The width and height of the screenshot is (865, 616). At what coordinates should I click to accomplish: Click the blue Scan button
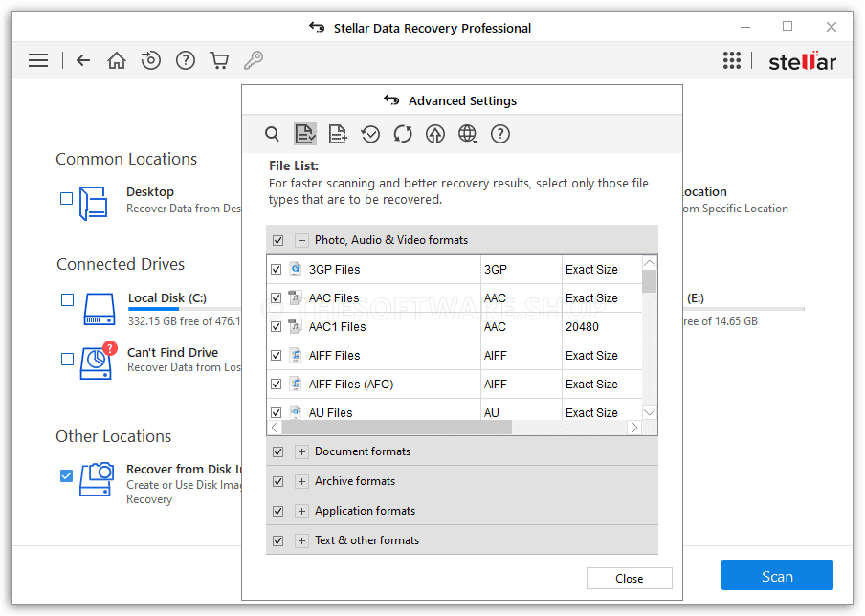pyautogui.click(x=777, y=576)
